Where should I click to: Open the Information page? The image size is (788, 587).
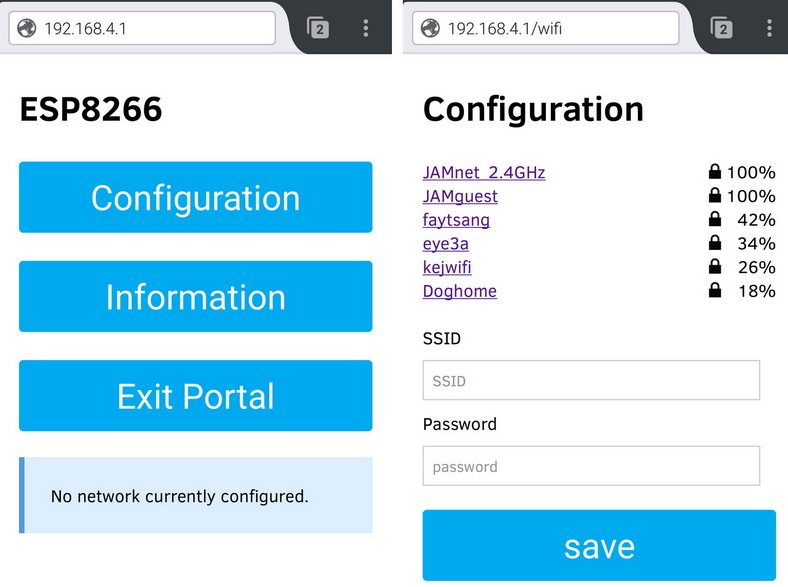(195, 296)
